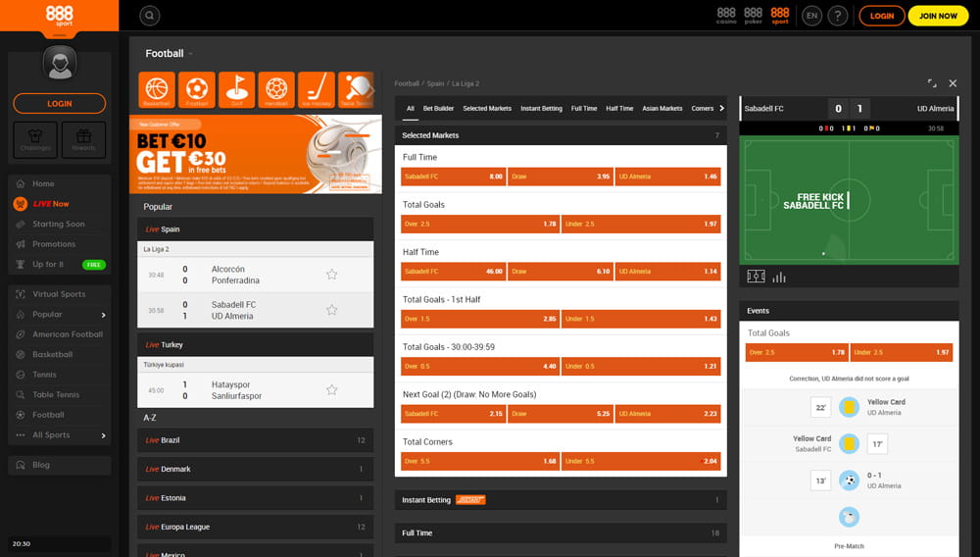Open the Asian Markets tab
This screenshot has width=980, height=557.
pyautogui.click(x=661, y=108)
